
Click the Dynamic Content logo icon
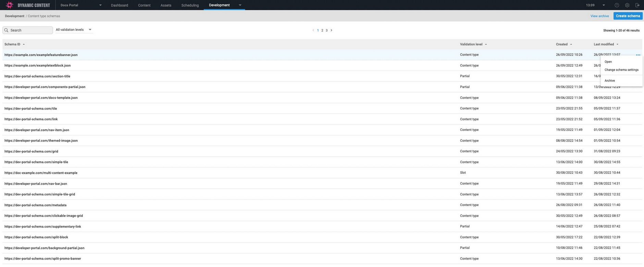tap(10, 5)
